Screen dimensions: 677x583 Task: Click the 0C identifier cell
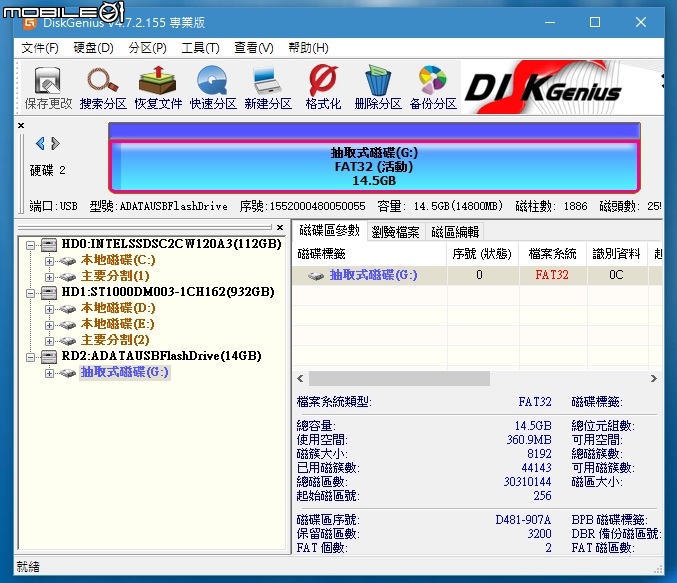point(616,275)
